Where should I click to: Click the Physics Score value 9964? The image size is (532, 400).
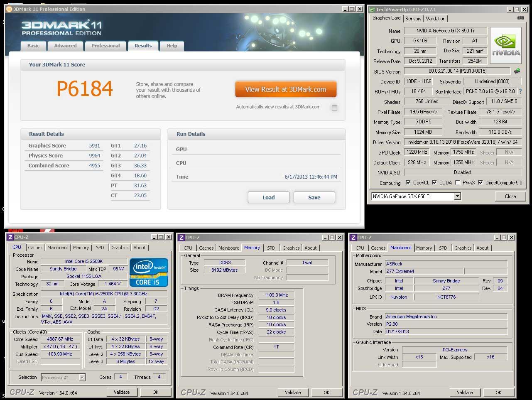[95, 156]
